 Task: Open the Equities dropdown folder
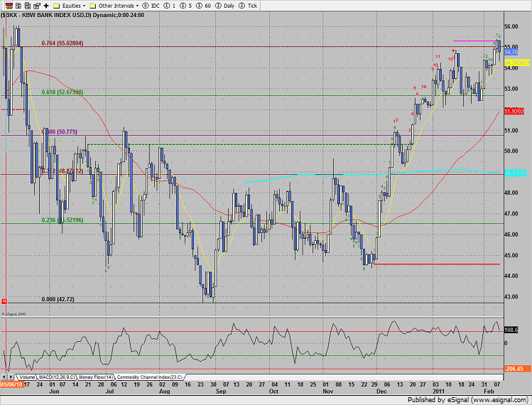(x=69, y=5)
